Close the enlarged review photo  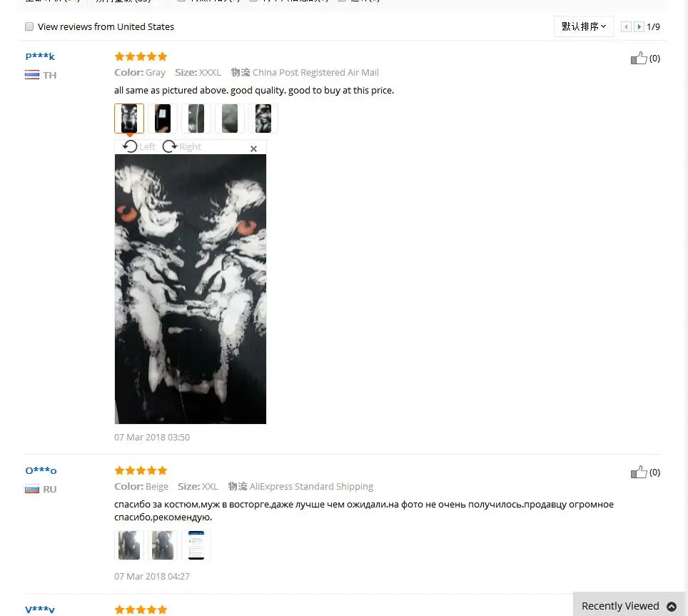point(253,148)
